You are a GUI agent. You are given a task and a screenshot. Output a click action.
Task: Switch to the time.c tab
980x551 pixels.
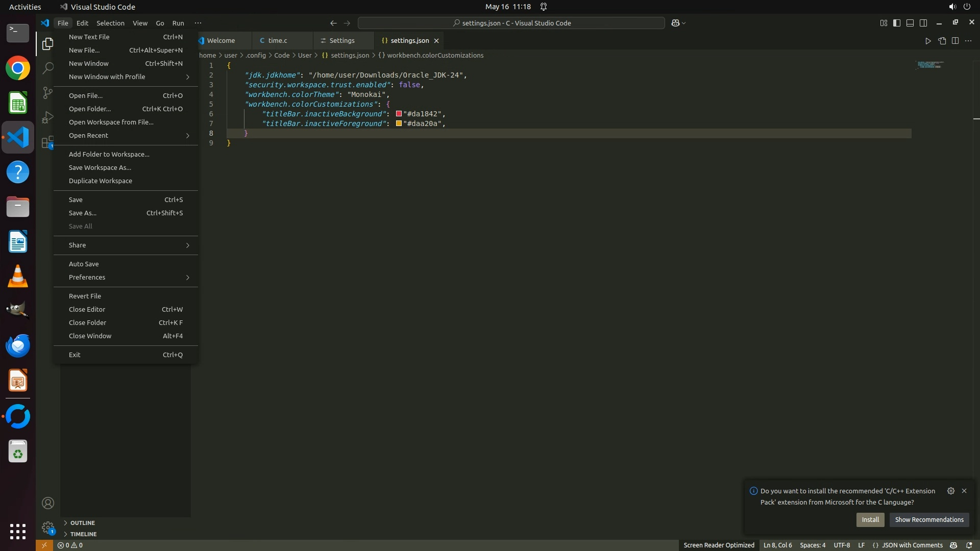pos(277,40)
